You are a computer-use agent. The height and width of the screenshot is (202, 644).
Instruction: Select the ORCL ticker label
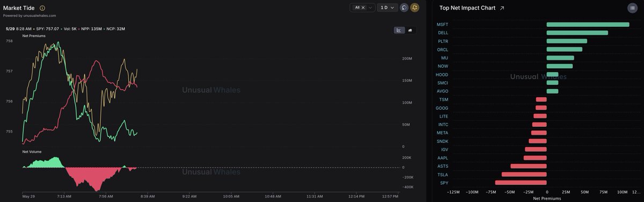point(443,49)
